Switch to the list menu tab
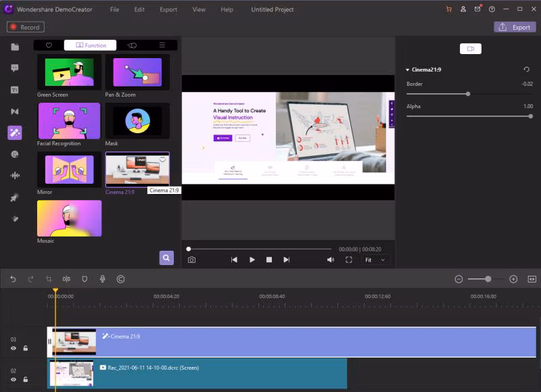541x392 pixels. [x=162, y=45]
